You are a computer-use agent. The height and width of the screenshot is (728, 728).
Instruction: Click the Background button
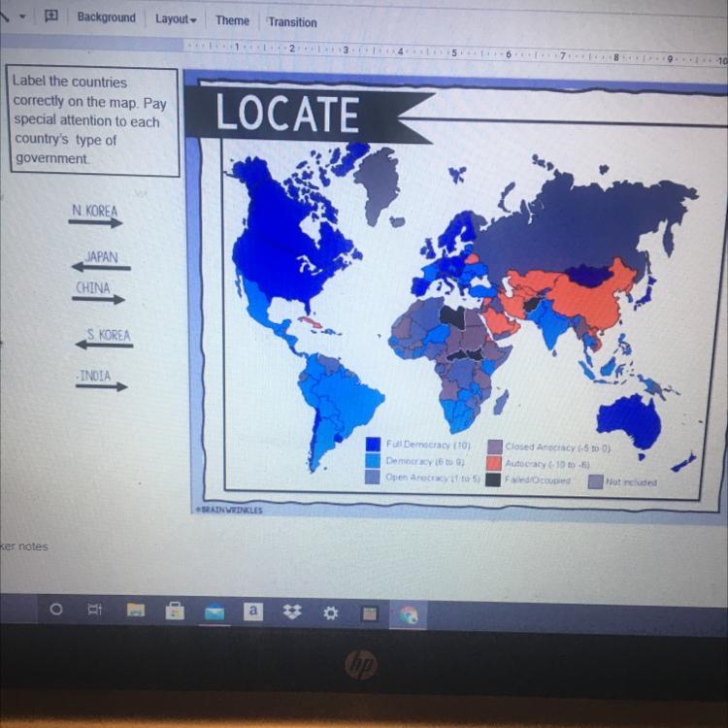coord(107,17)
